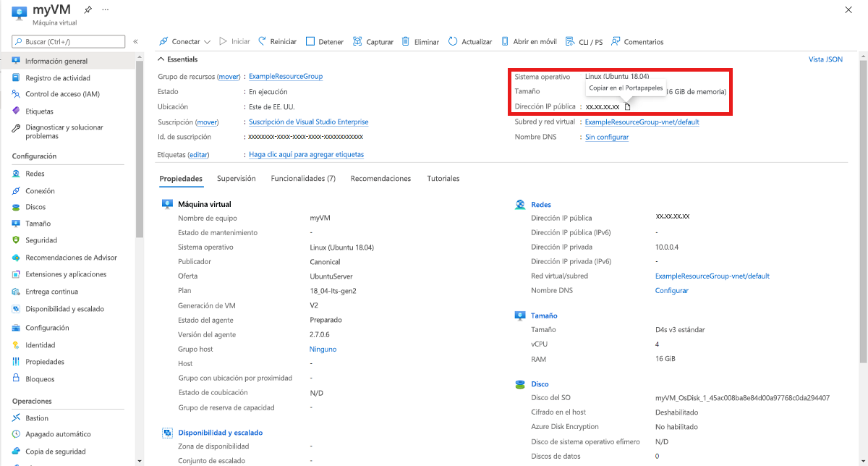Click the Configuración icon in sidebar

[x=16, y=328]
